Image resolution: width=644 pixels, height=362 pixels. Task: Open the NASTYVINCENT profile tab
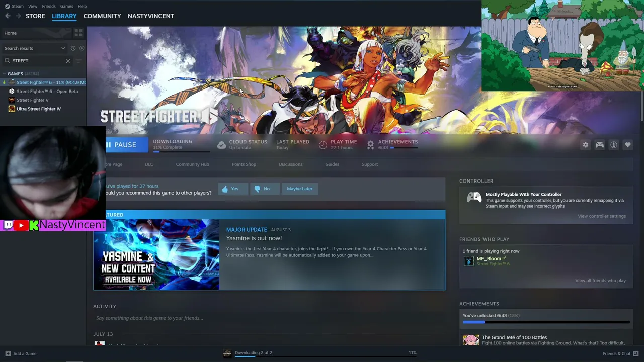point(151,16)
